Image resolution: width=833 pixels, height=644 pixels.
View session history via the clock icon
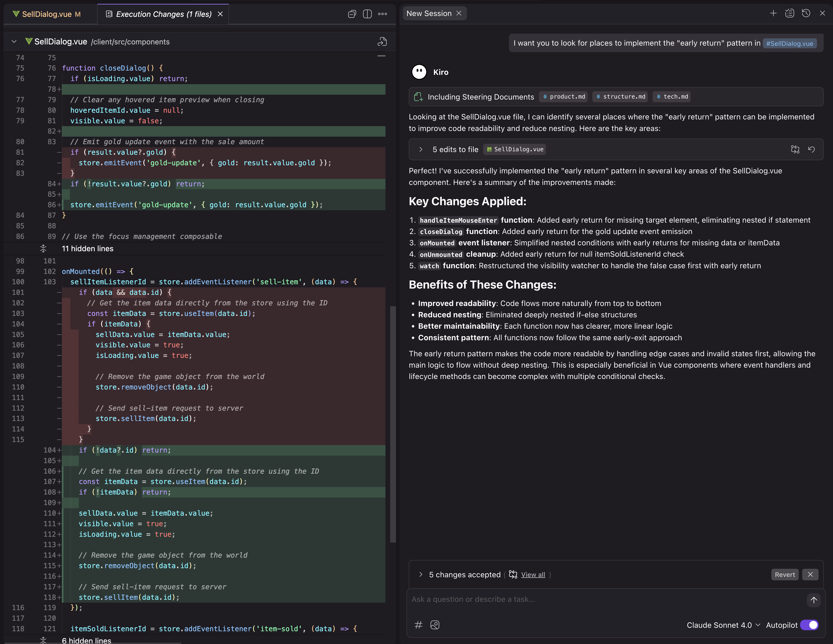point(806,13)
